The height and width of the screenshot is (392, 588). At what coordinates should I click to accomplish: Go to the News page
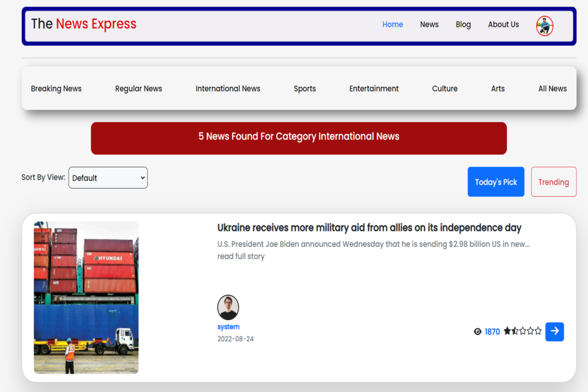tap(429, 25)
